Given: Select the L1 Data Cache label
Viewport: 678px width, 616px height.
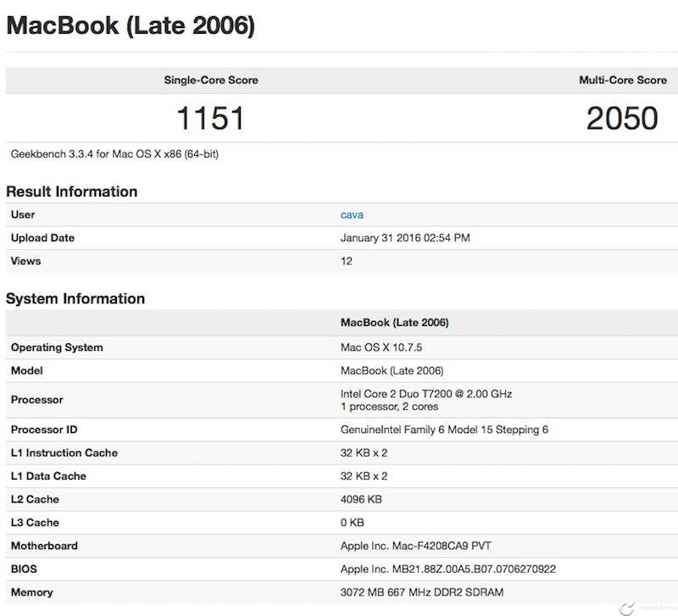Looking at the screenshot, I should point(48,476).
